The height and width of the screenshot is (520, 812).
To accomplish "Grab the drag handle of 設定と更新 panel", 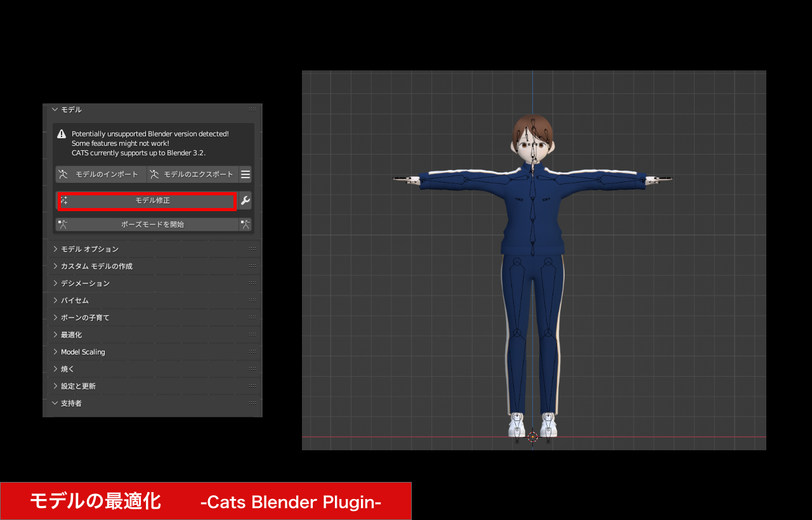I will click(253, 386).
